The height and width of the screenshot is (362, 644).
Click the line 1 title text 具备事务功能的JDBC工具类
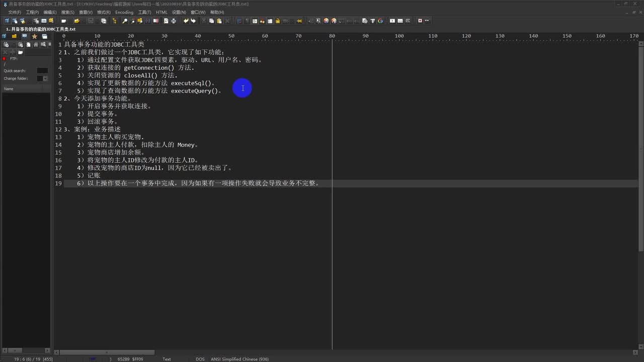pyautogui.click(x=104, y=44)
